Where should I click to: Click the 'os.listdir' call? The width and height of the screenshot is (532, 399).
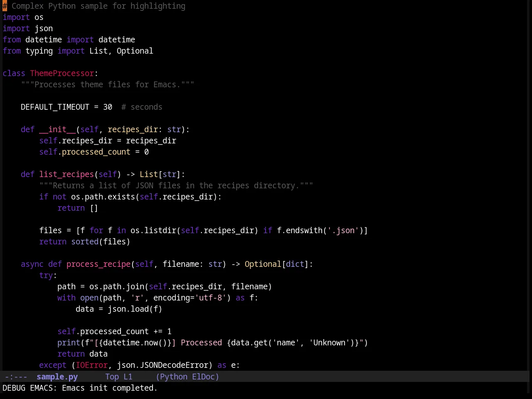click(x=153, y=230)
